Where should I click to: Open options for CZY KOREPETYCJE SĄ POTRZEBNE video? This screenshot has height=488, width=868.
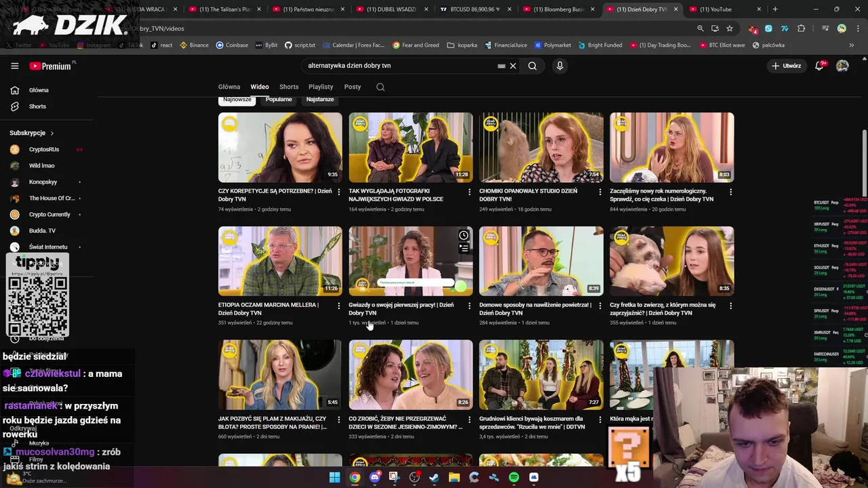[x=338, y=192]
